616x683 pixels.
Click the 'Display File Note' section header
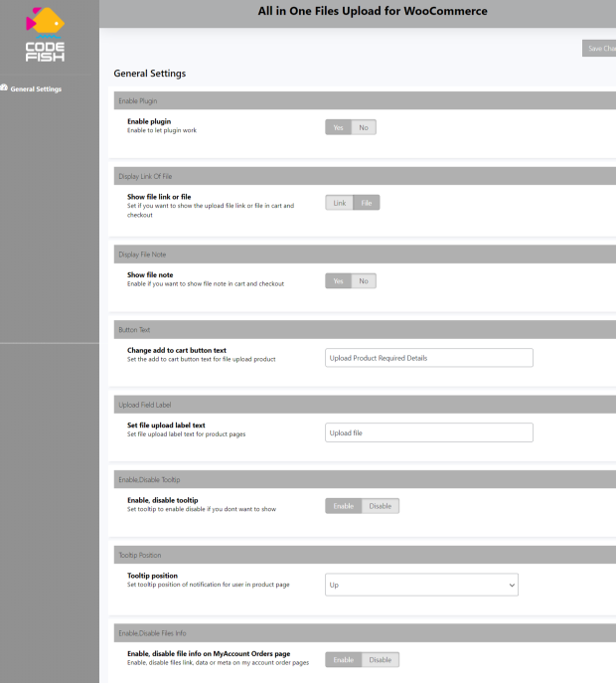[365, 255]
